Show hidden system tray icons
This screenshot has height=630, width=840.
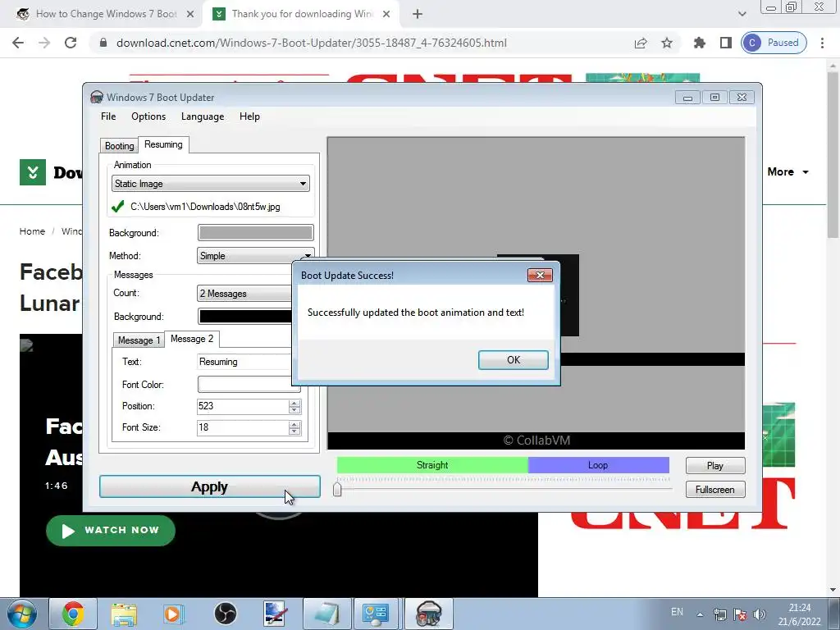[700, 614]
